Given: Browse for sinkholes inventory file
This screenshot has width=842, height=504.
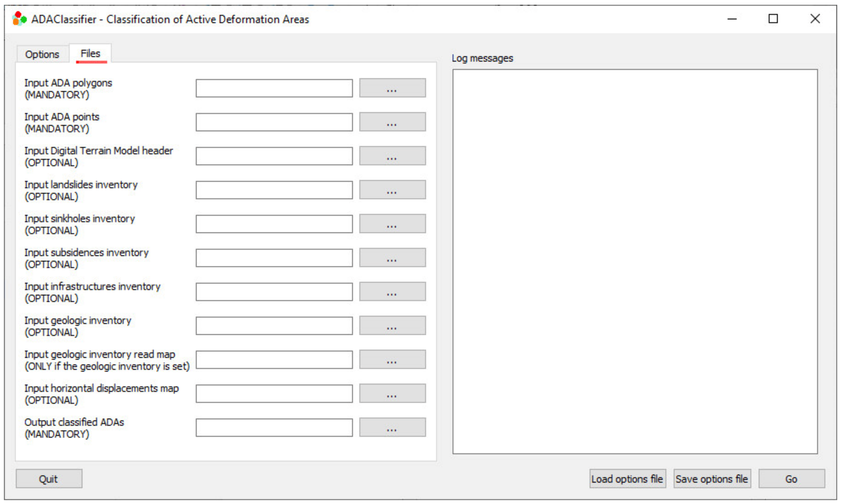Looking at the screenshot, I should click(x=392, y=224).
